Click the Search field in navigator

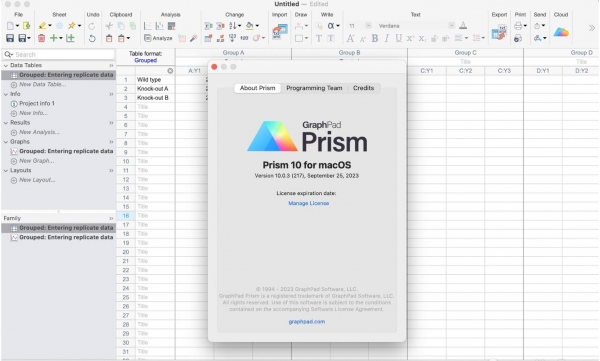click(x=59, y=54)
